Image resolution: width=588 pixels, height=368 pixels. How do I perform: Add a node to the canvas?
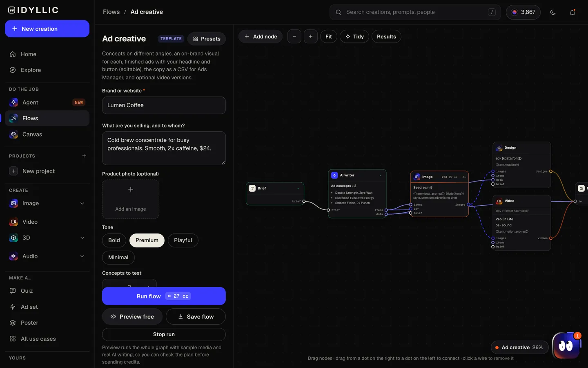coord(261,36)
